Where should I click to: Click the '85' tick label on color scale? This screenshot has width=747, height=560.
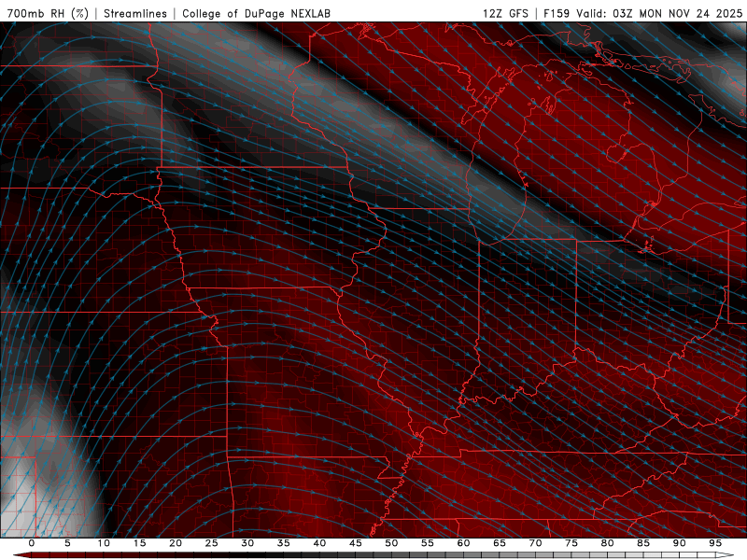[643, 543]
